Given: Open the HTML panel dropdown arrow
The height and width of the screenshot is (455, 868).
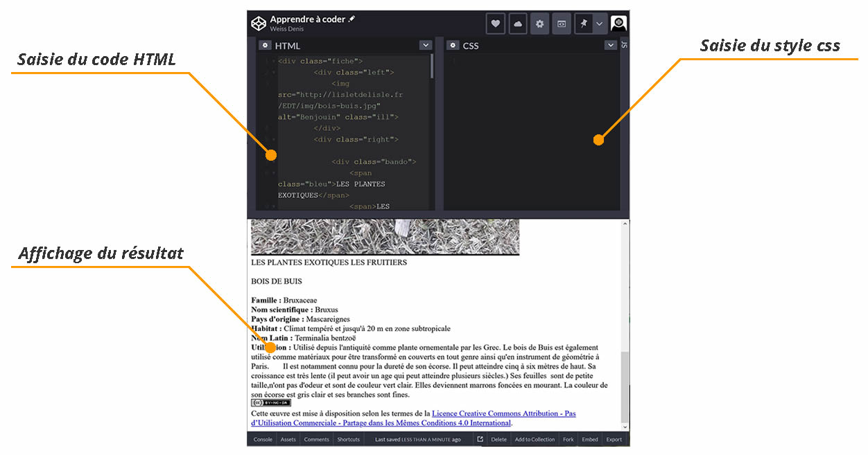Looking at the screenshot, I should [x=425, y=46].
